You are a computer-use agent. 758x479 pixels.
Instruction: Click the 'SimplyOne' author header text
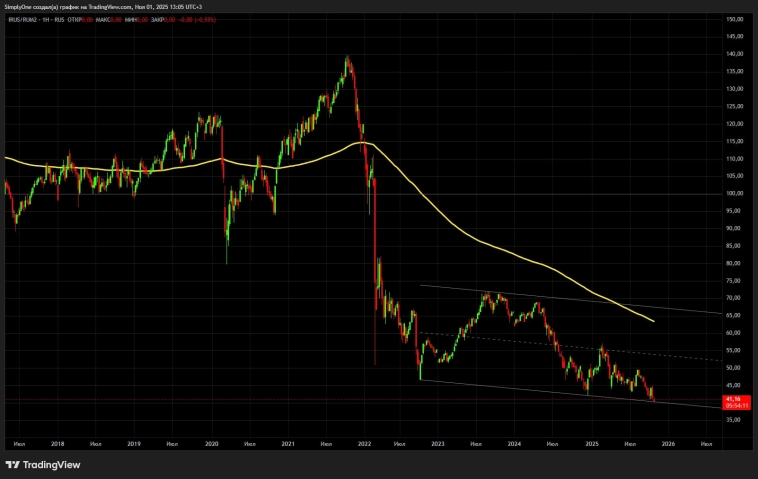coord(18,7)
